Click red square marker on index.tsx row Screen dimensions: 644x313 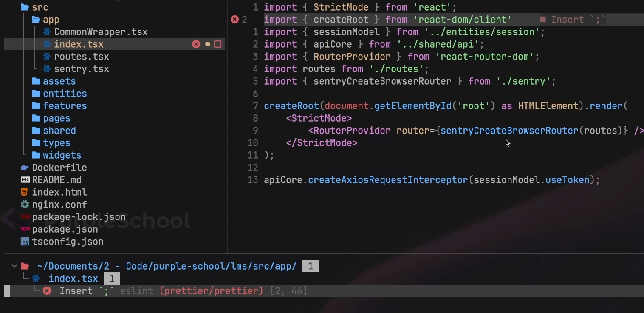[x=217, y=44]
